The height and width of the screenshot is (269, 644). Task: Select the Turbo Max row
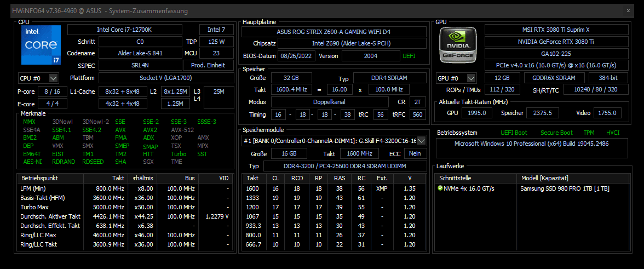[x=126, y=207]
